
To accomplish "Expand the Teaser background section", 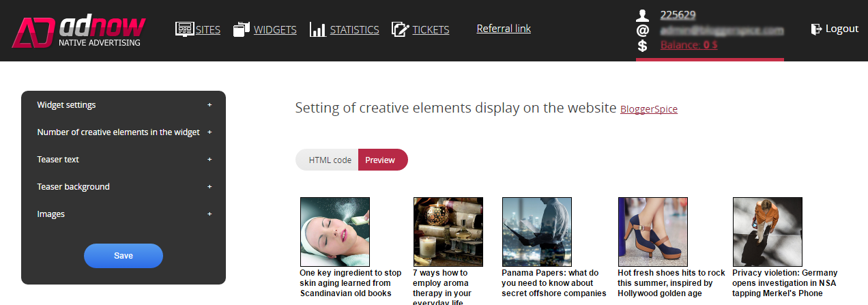I will [209, 187].
